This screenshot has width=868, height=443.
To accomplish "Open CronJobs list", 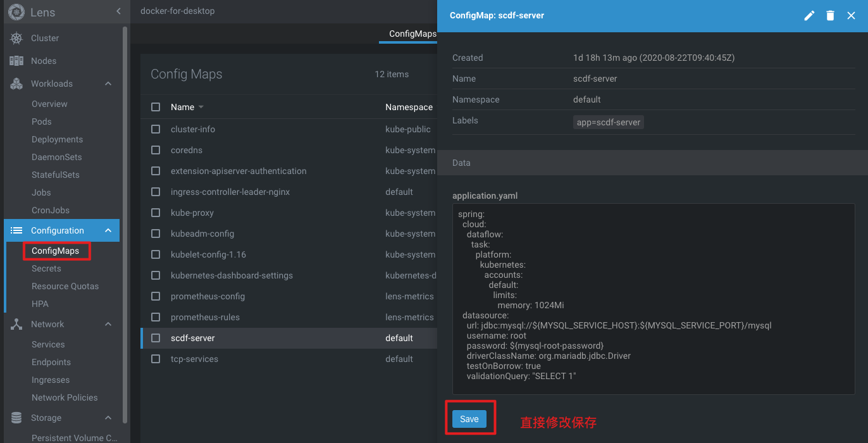I will point(51,210).
